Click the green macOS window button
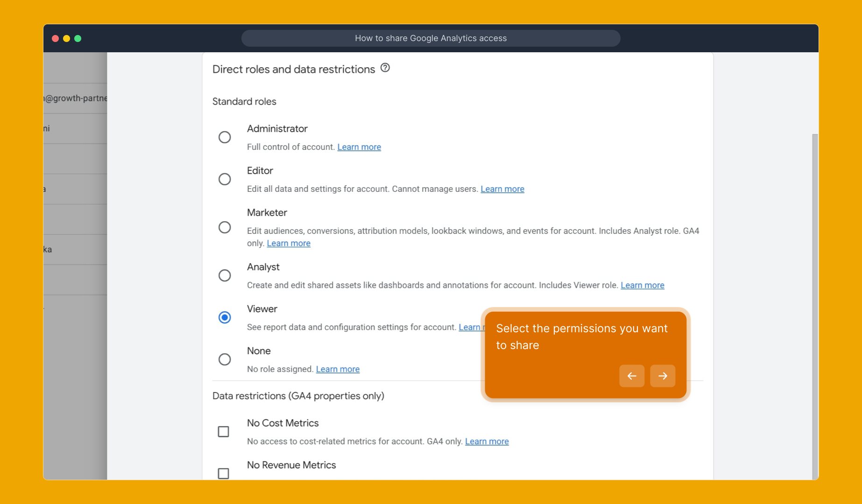Screen dimensions: 862x504 [78, 38]
